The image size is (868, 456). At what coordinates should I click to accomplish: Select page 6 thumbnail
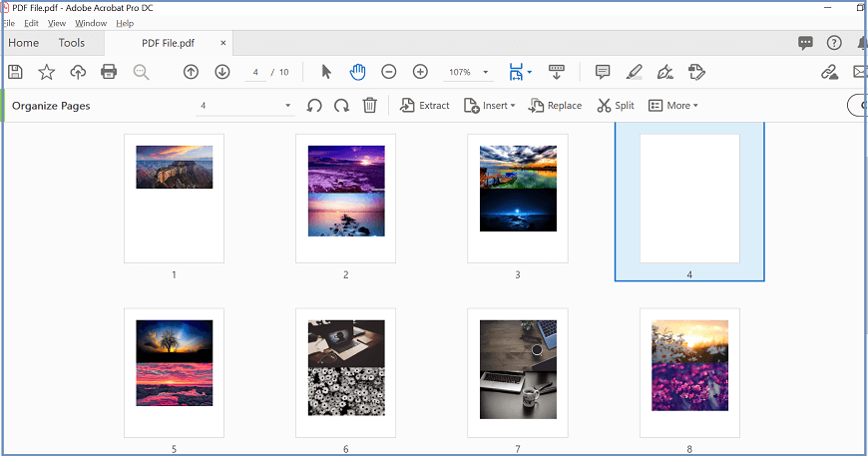click(x=346, y=372)
